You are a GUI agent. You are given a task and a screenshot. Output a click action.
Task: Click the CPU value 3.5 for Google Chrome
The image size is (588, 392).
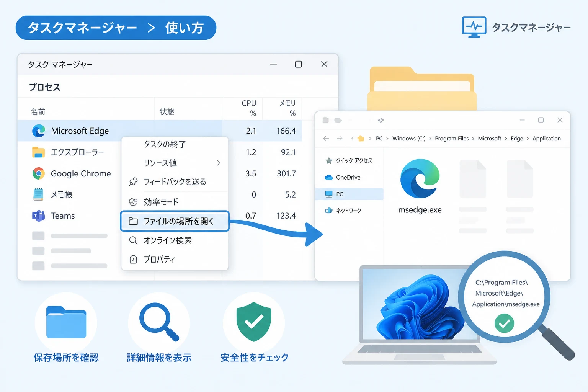click(251, 173)
